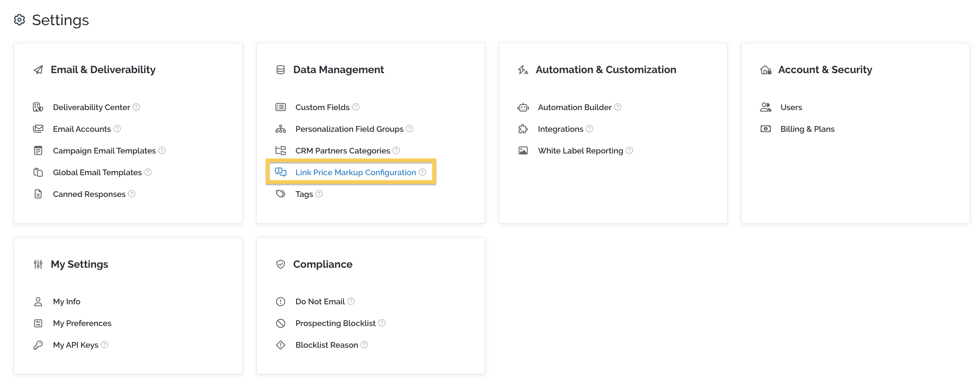Click the Personalization Field Groups hierarchy icon
This screenshot has height=390, width=980.
point(281,129)
